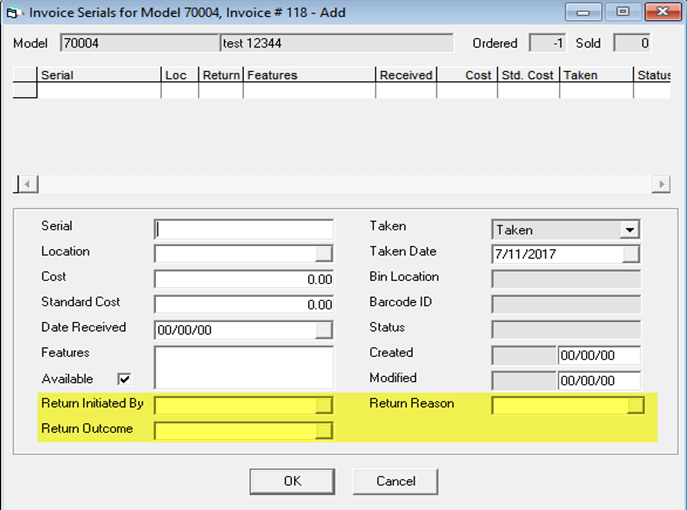Image resolution: width=687 pixels, height=510 pixels.
Task: Open the Return Outcome lookup button
Action: [x=324, y=431]
